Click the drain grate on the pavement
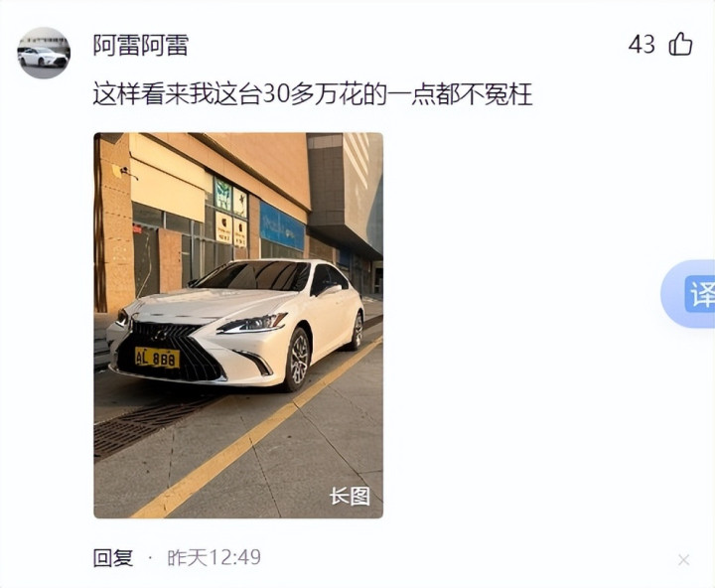 click(148, 425)
